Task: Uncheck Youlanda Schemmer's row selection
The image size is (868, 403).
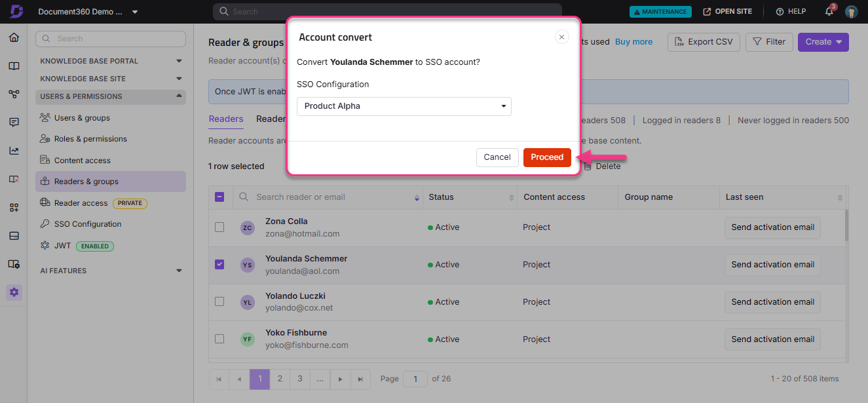Action: [219, 265]
